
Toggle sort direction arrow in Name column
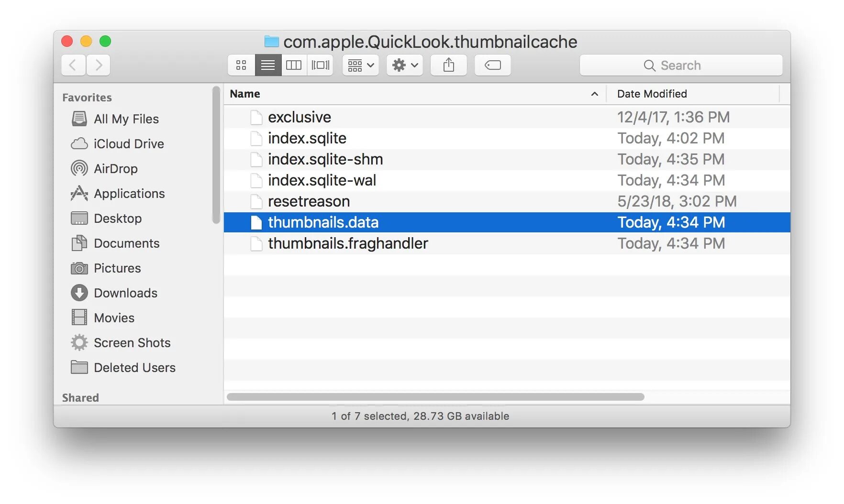point(595,94)
